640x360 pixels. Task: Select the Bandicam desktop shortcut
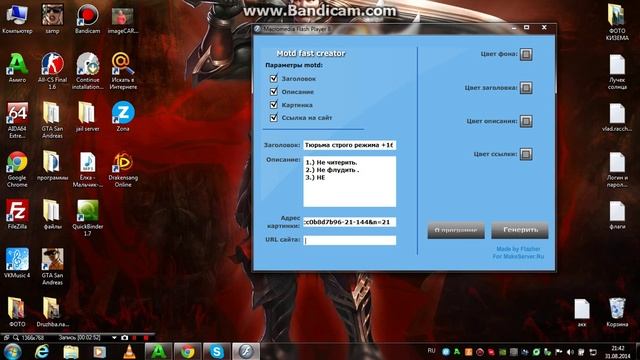pos(87,19)
